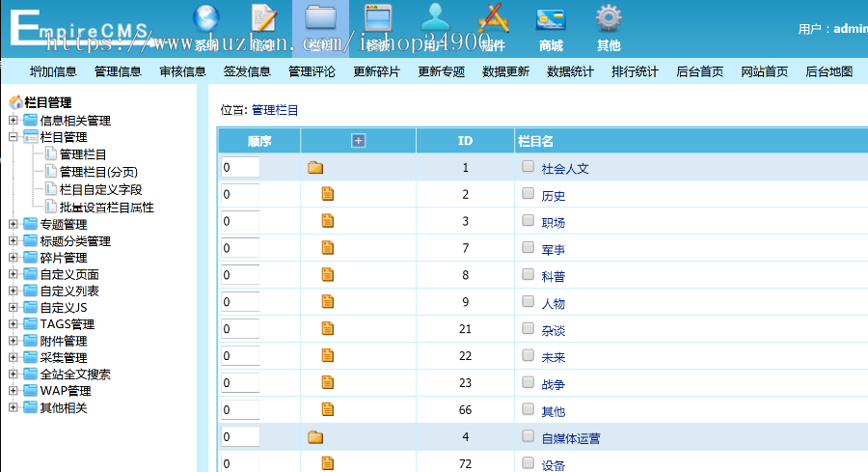Tick the checkbox for 军事
This screenshot has width=868, height=472.
click(x=529, y=247)
